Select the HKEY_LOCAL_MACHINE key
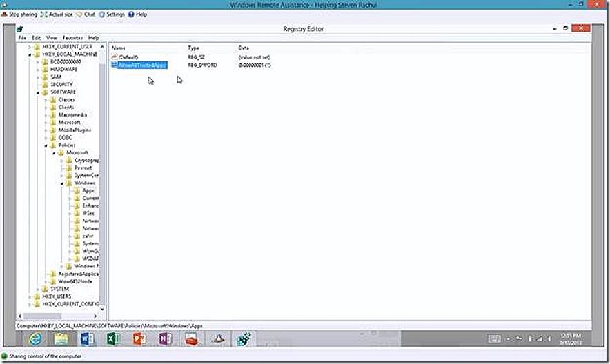The width and height of the screenshot is (610, 364). [x=69, y=54]
